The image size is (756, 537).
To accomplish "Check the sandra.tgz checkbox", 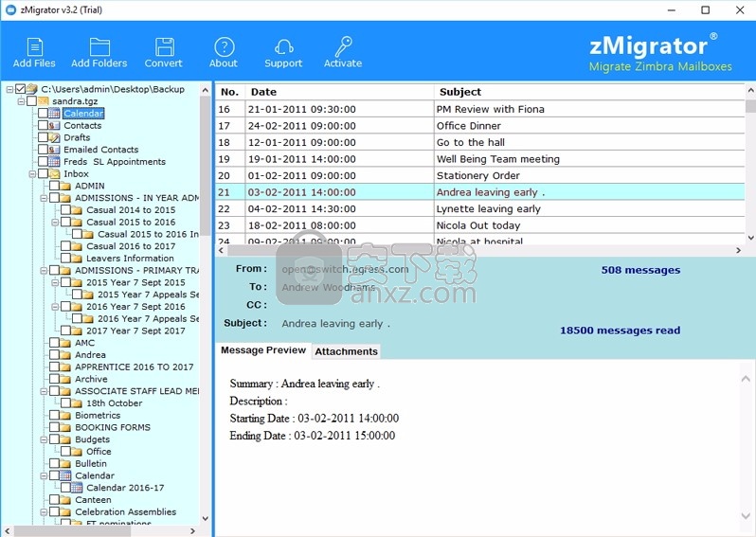I will [x=31, y=101].
